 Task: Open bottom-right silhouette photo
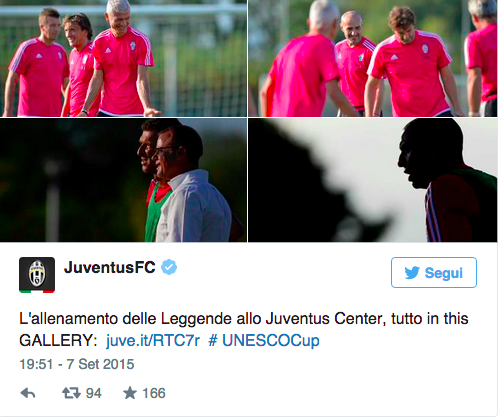[373, 182]
